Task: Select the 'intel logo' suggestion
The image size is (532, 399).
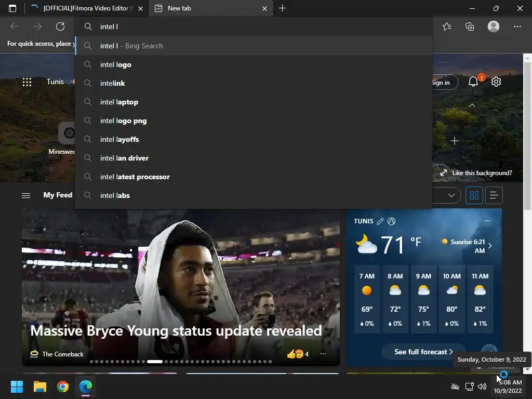Action: 254,64
